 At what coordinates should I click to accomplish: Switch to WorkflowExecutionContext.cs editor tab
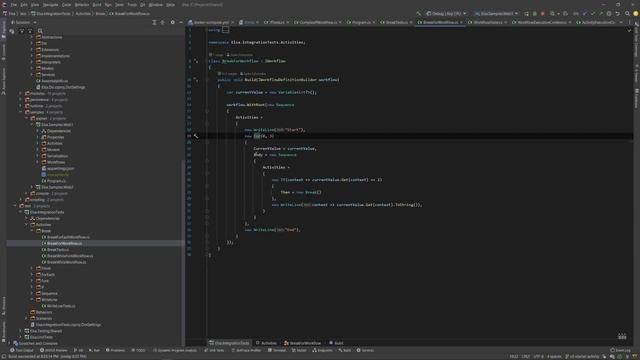[541, 22]
